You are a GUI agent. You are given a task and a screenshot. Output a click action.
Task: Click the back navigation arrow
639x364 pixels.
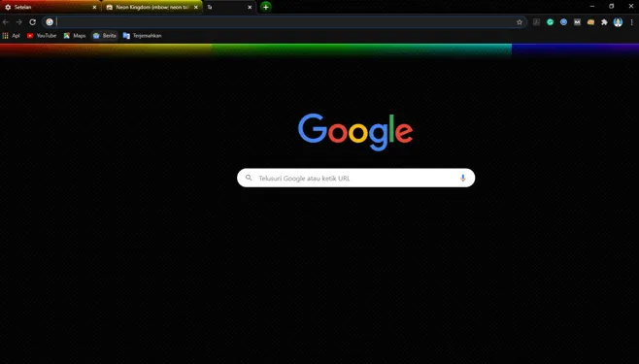pyautogui.click(x=6, y=22)
